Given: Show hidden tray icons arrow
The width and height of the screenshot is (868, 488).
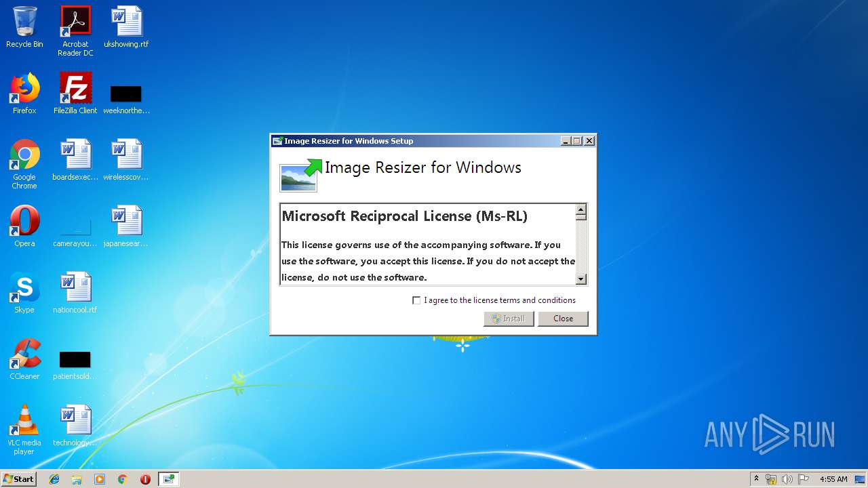Looking at the screenshot, I should (x=756, y=479).
